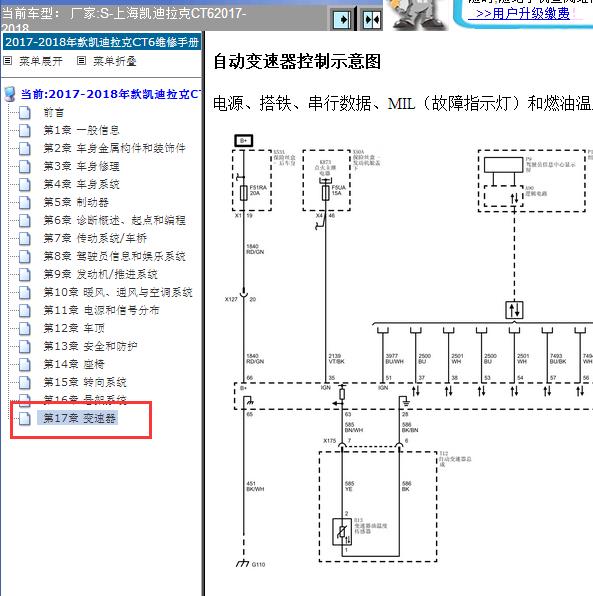The width and height of the screenshot is (593, 596).
Task: Click the page icon next to 第17章
Action: click(25, 418)
